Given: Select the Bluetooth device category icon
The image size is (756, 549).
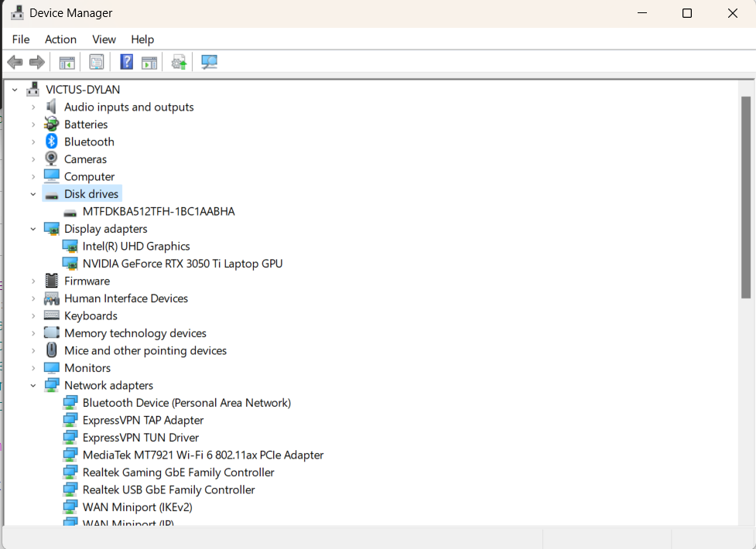Looking at the screenshot, I should pos(51,142).
